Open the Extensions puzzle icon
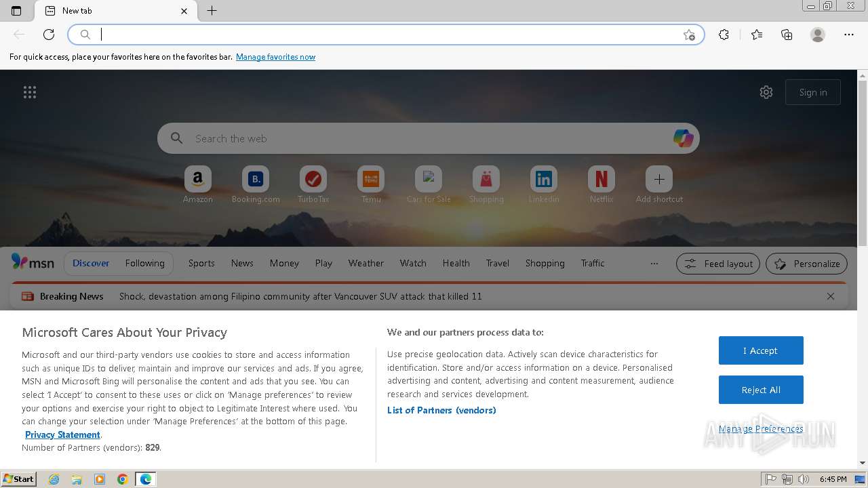868x488 pixels. point(724,35)
